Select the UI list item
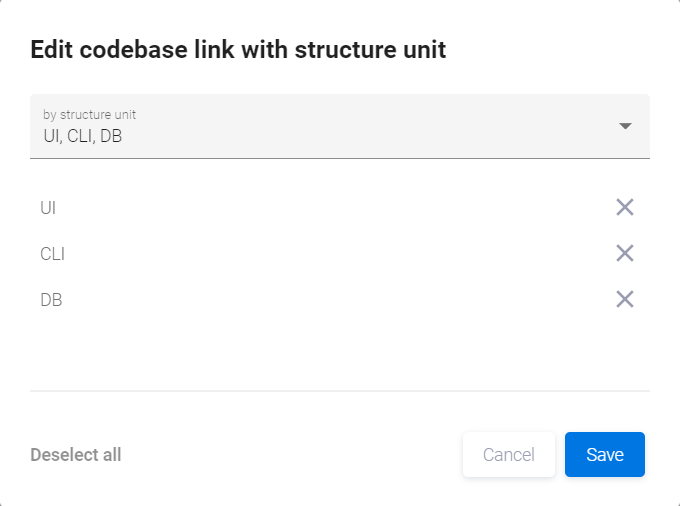 pos(48,208)
